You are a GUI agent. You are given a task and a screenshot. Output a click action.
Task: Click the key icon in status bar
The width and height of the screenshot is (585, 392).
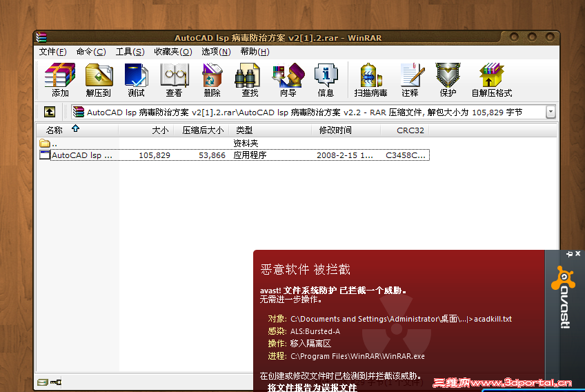[x=56, y=382]
